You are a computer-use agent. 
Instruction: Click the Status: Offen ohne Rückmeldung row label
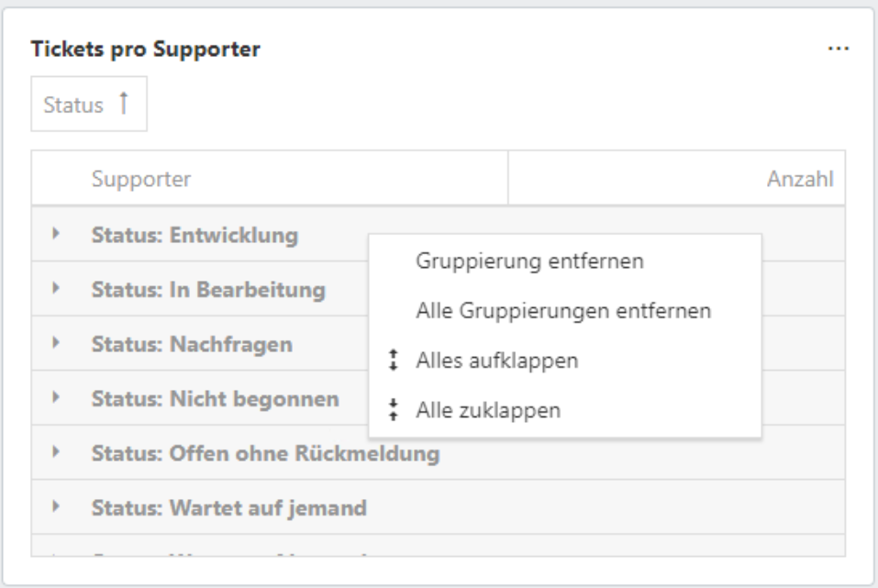[x=265, y=453]
